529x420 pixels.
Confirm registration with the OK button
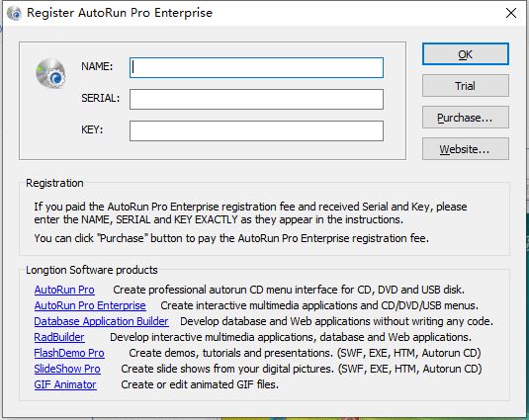click(466, 54)
